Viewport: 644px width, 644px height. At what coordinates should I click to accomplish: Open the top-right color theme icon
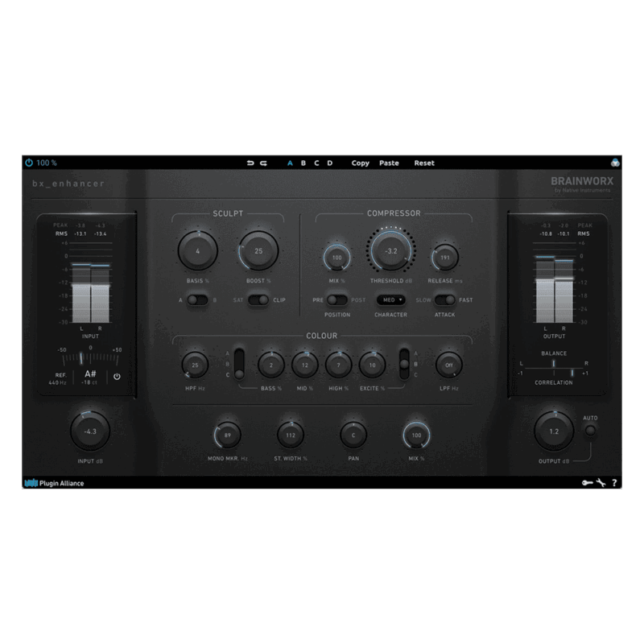coord(615,163)
